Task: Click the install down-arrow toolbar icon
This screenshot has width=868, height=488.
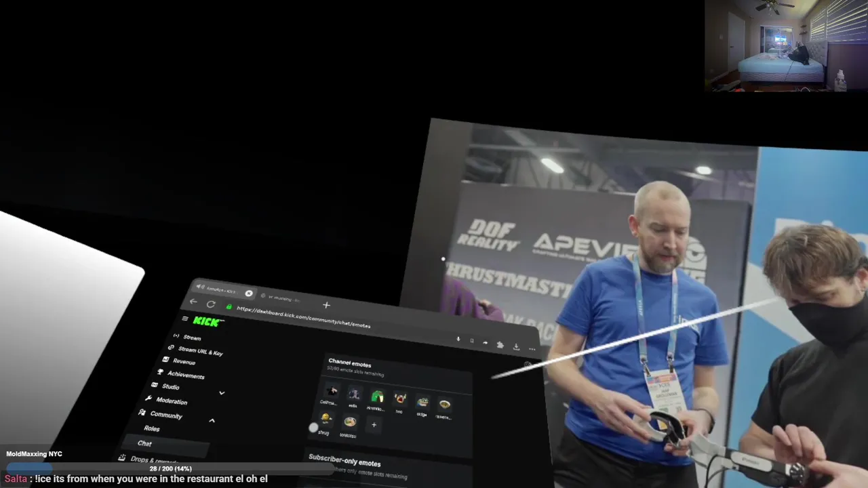Action: (x=458, y=338)
